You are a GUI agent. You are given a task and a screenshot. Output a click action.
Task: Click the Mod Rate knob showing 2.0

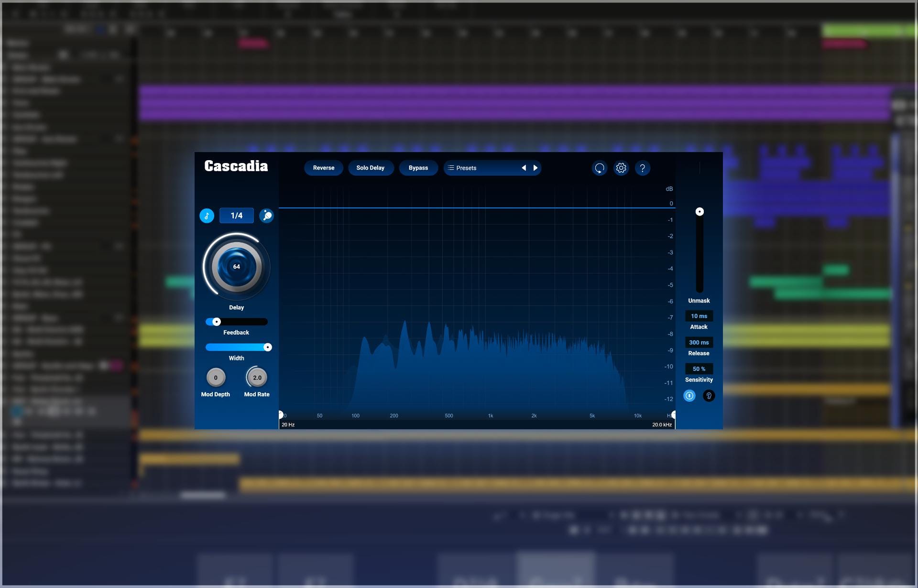257,378
